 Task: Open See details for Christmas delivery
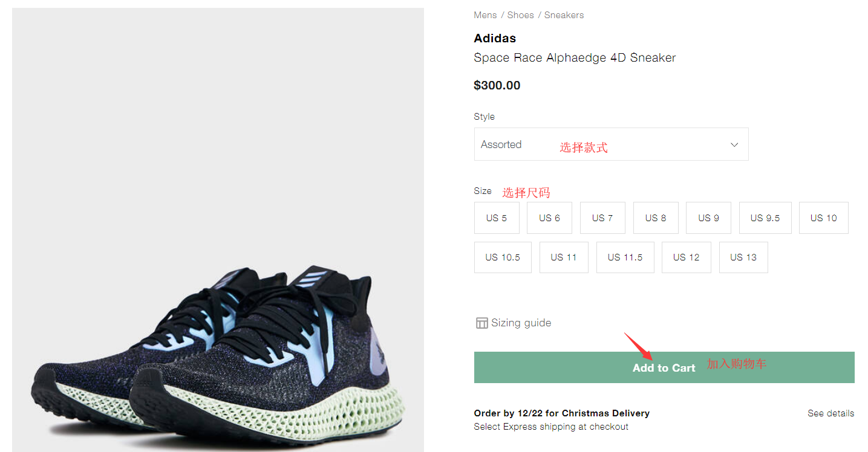point(830,413)
